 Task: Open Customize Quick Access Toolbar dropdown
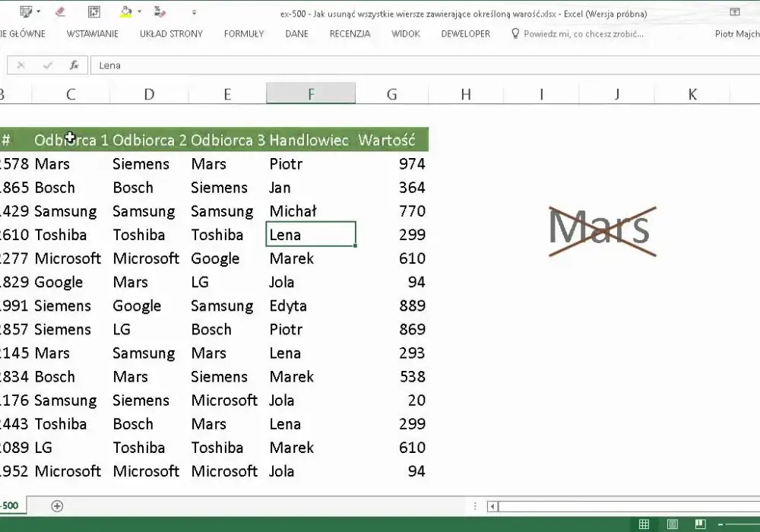point(195,12)
